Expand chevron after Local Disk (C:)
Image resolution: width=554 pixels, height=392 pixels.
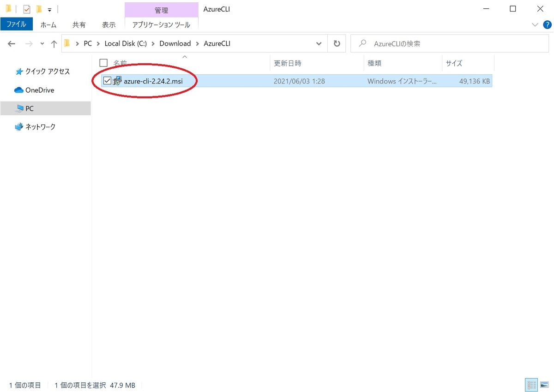[x=153, y=44]
